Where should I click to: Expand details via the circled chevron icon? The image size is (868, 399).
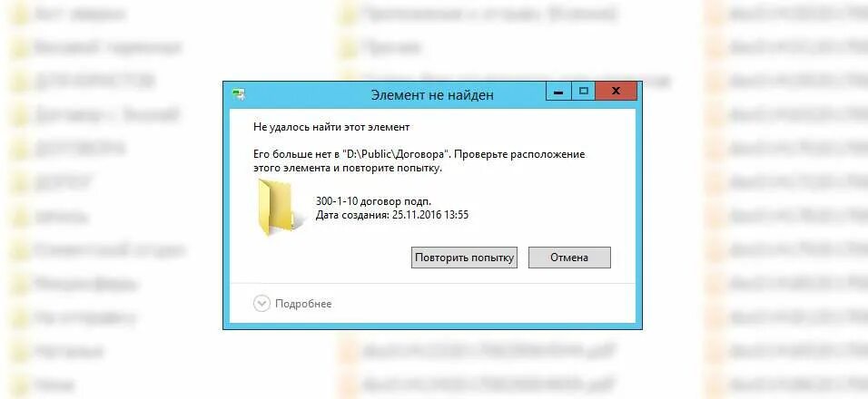coord(261,304)
